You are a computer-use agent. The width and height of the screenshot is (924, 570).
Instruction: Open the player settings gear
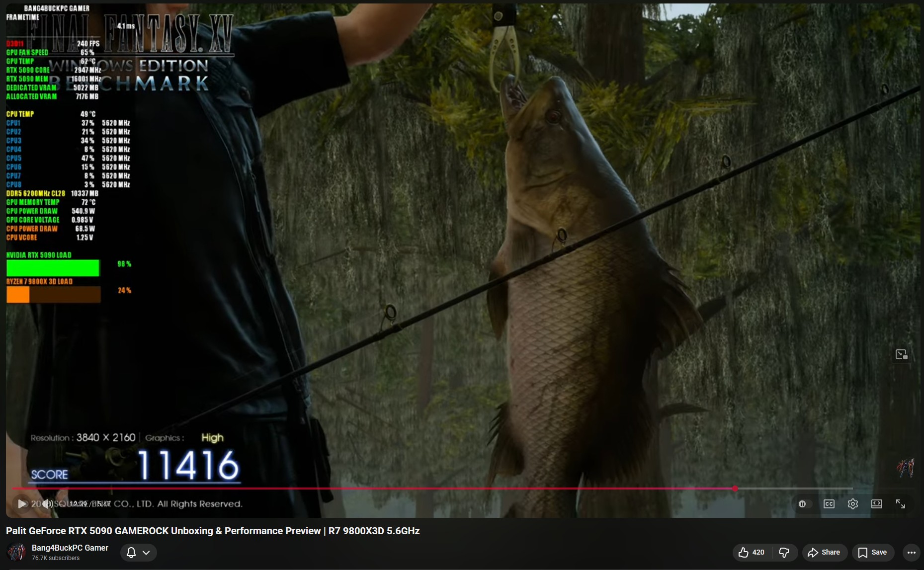point(853,504)
